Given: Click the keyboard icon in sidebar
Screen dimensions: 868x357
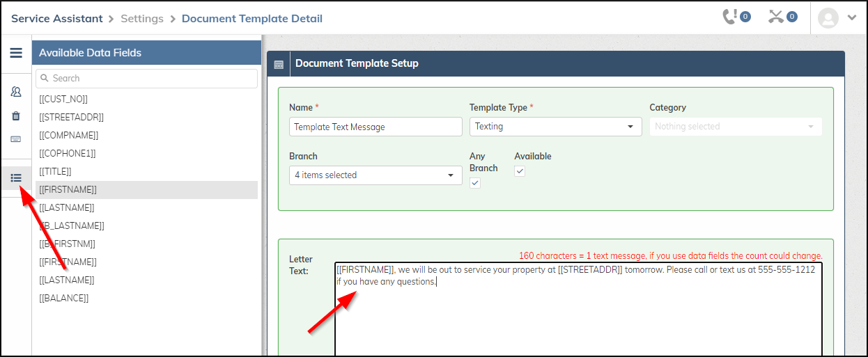Looking at the screenshot, I should click(x=15, y=139).
